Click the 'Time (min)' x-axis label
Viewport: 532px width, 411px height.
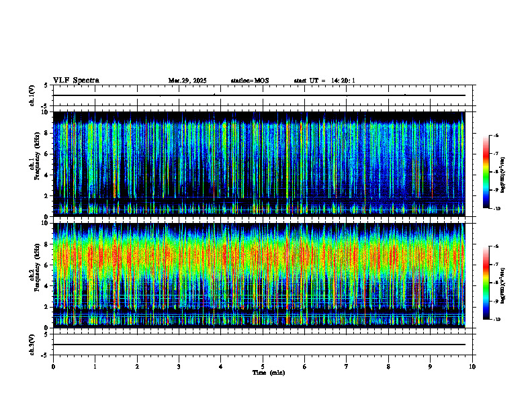point(269,373)
